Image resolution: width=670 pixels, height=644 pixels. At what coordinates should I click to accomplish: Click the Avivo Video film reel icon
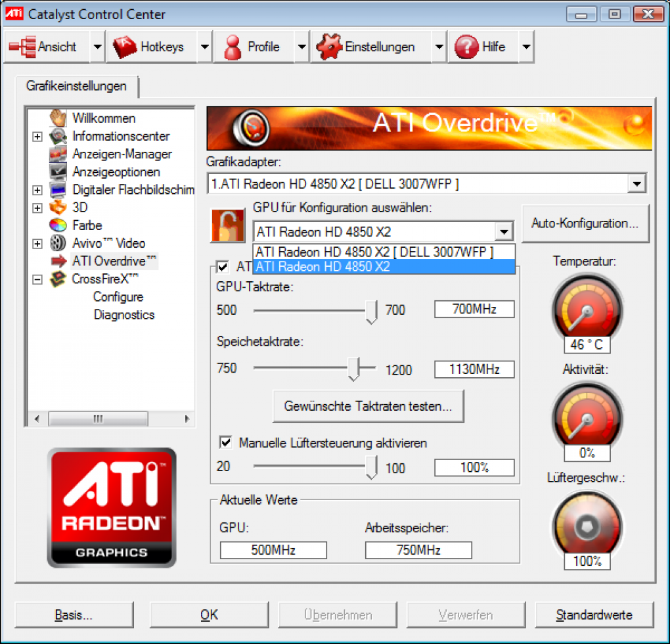tap(58, 243)
